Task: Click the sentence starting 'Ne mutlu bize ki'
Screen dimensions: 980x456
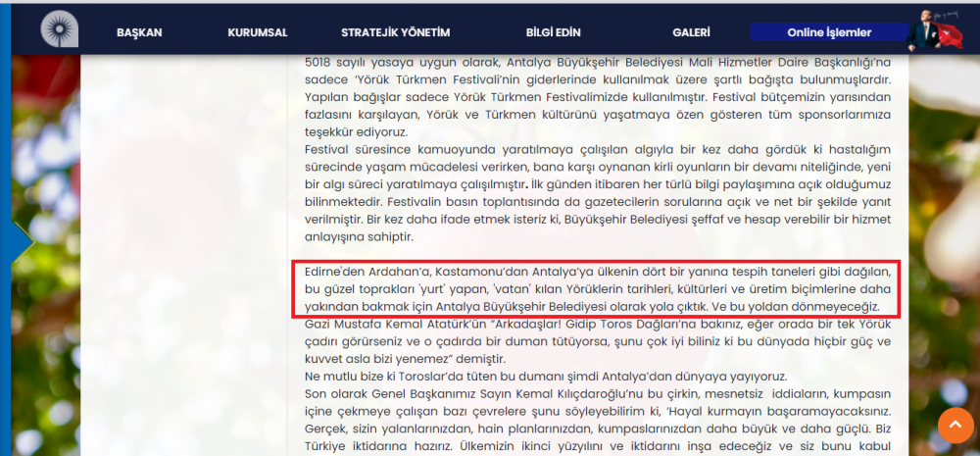Action: point(546,377)
